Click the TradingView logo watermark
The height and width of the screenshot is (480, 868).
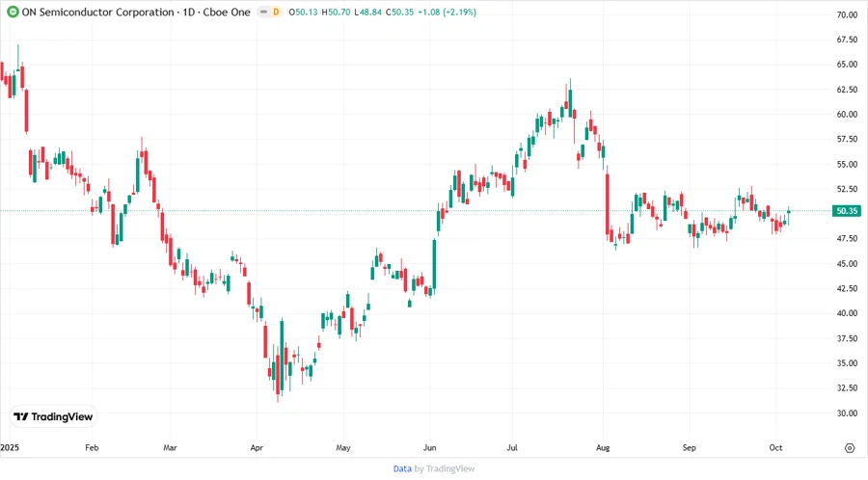point(53,416)
